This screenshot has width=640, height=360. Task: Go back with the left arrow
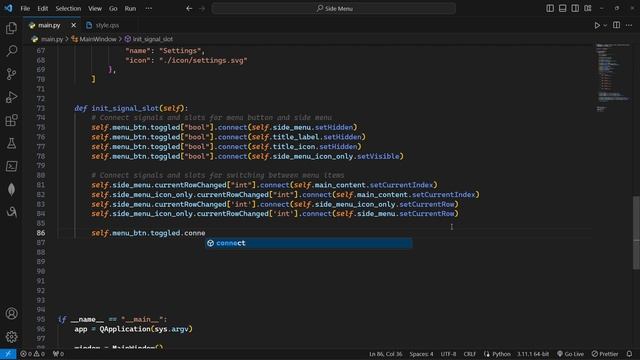pos(189,8)
